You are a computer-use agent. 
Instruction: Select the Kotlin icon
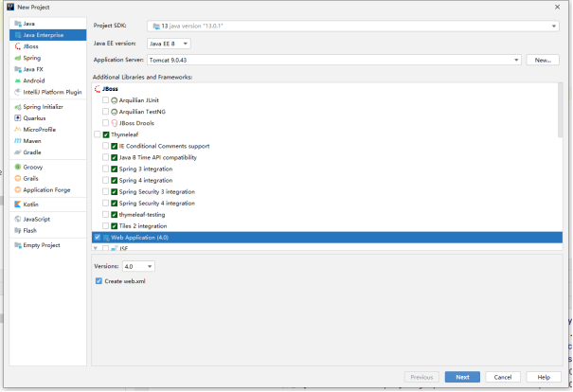pos(18,205)
